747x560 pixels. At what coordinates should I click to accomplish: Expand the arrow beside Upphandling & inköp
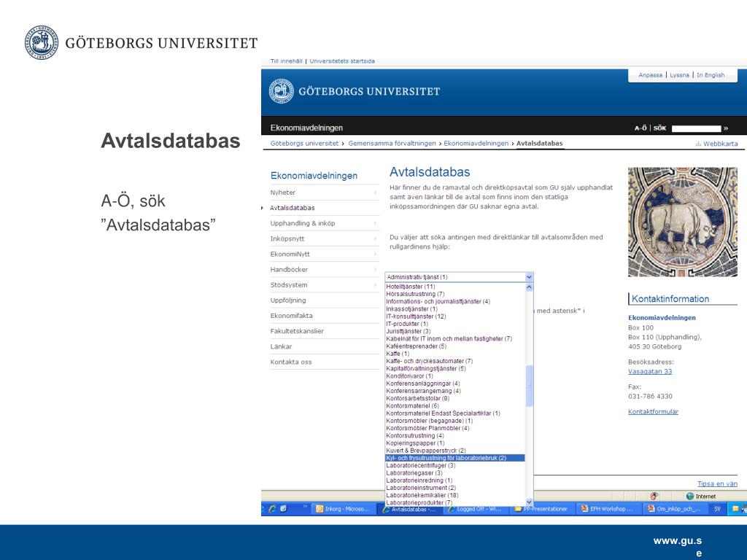(376, 223)
